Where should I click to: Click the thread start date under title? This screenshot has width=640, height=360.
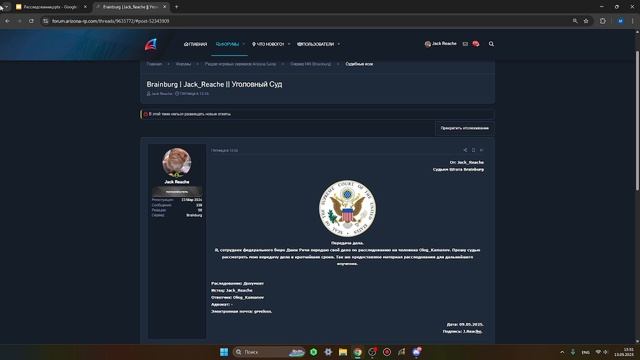pyautogui.click(x=194, y=93)
